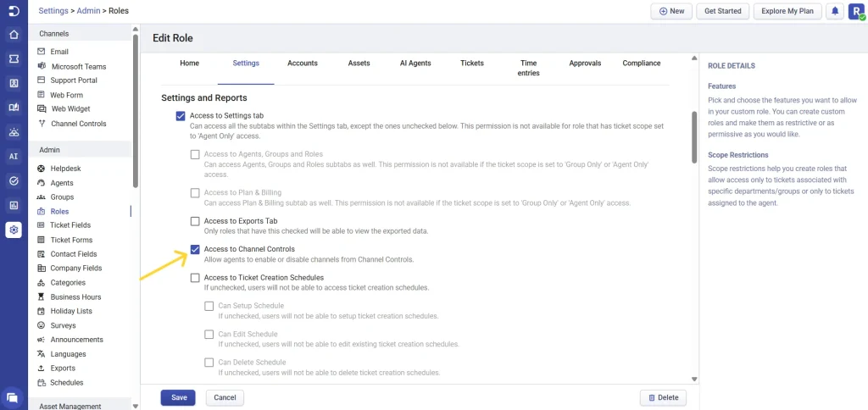
Task: Switch to the Compliance tab
Action: 641,63
